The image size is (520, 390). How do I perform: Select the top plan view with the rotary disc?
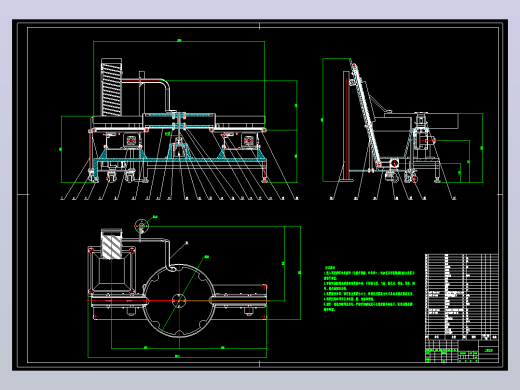194,287
